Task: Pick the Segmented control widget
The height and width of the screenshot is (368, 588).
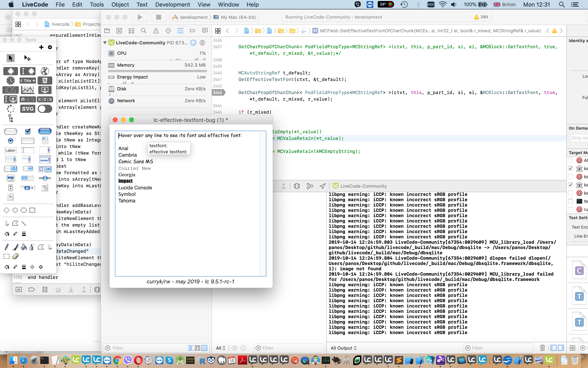Action: click(45, 99)
